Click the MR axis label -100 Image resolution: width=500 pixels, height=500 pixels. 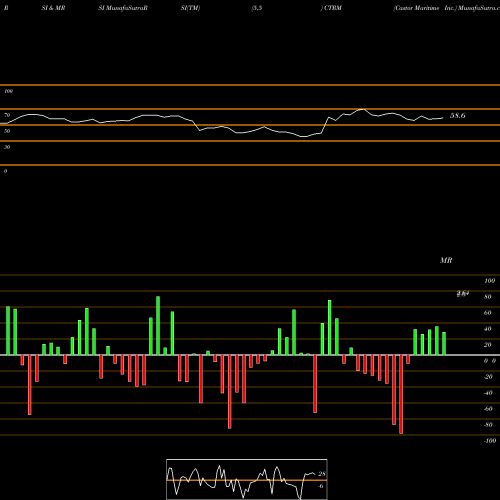click(490, 441)
